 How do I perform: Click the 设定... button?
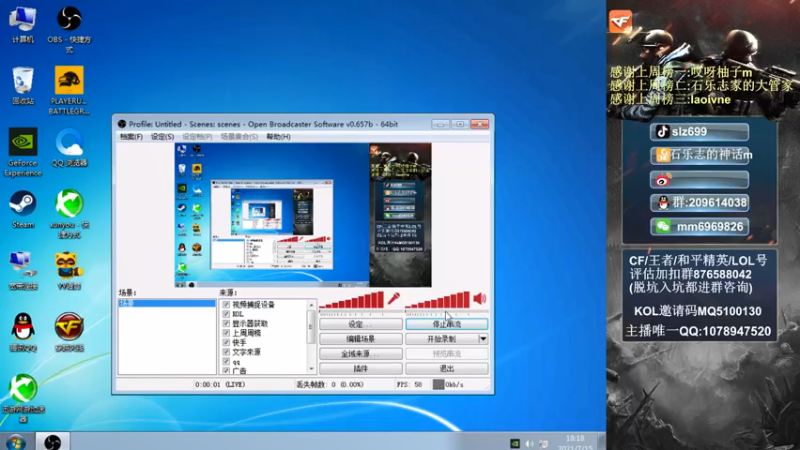(x=361, y=324)
